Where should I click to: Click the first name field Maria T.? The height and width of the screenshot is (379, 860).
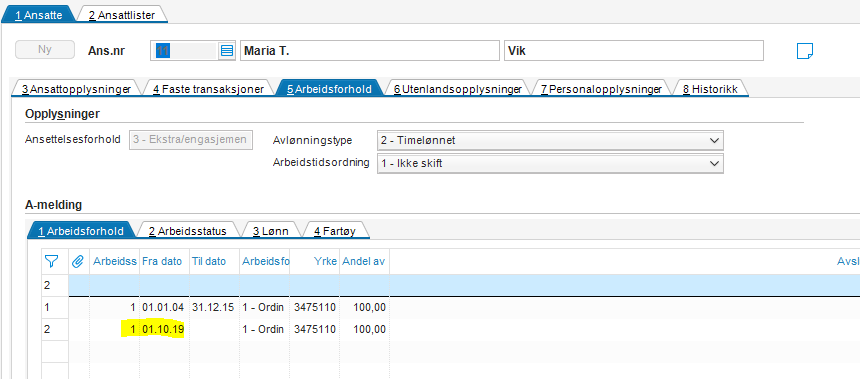pos(370,50)
